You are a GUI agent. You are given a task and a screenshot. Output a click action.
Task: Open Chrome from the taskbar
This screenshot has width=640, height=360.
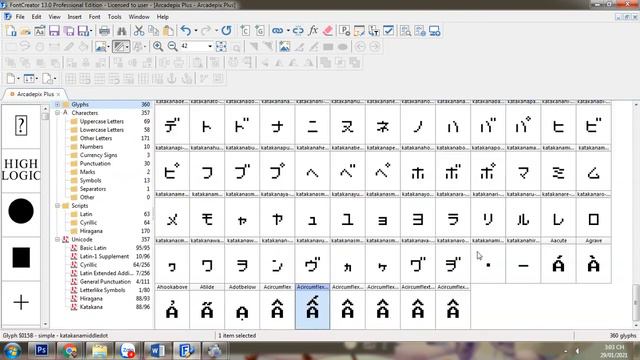pos(70,351)
